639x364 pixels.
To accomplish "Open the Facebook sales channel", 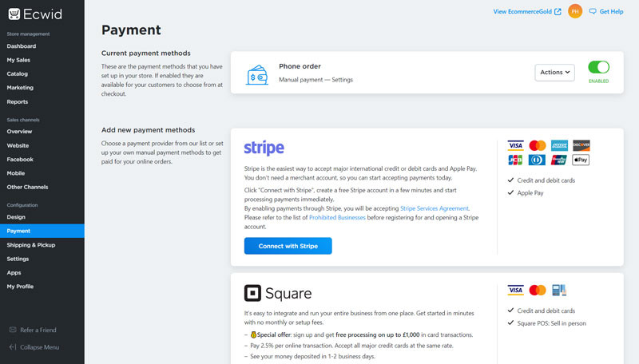I will click(x=20, y=160).
